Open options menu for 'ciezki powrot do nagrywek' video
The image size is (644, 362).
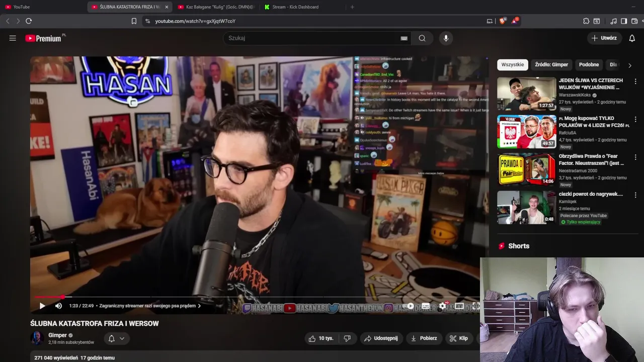point(635,195)
